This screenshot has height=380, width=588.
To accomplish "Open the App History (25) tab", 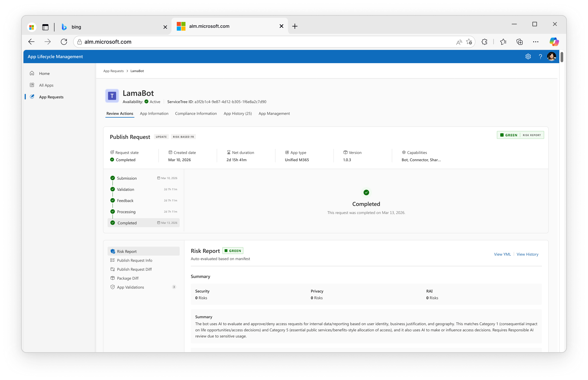I will click(238, 113).
